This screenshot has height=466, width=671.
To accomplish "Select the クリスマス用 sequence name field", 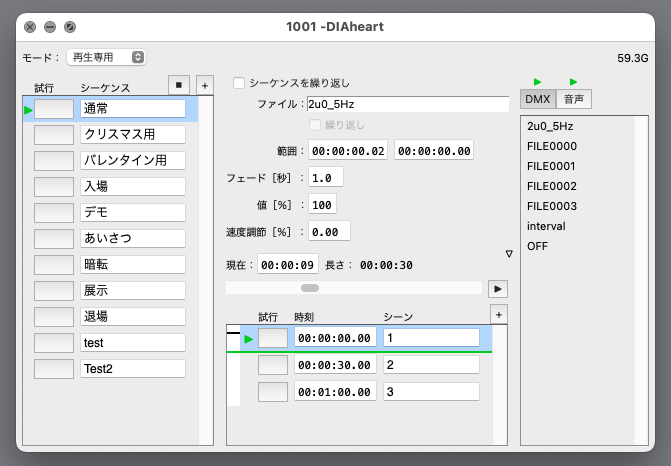I will coord(133,135).
